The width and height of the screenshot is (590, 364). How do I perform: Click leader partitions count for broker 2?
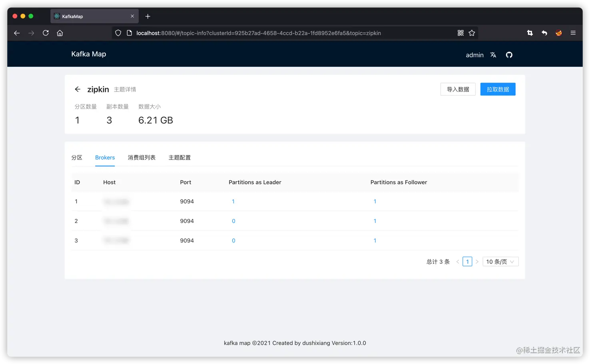233,221
